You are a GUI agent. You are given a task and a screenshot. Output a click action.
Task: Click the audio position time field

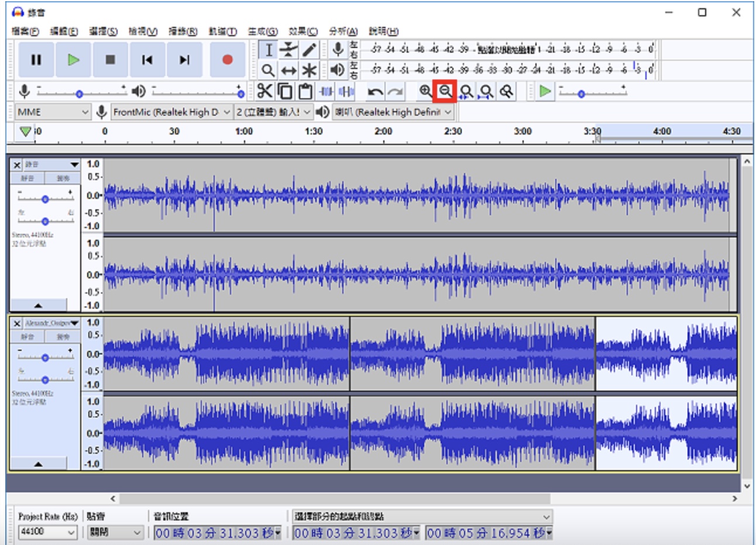tap(217, 533)
